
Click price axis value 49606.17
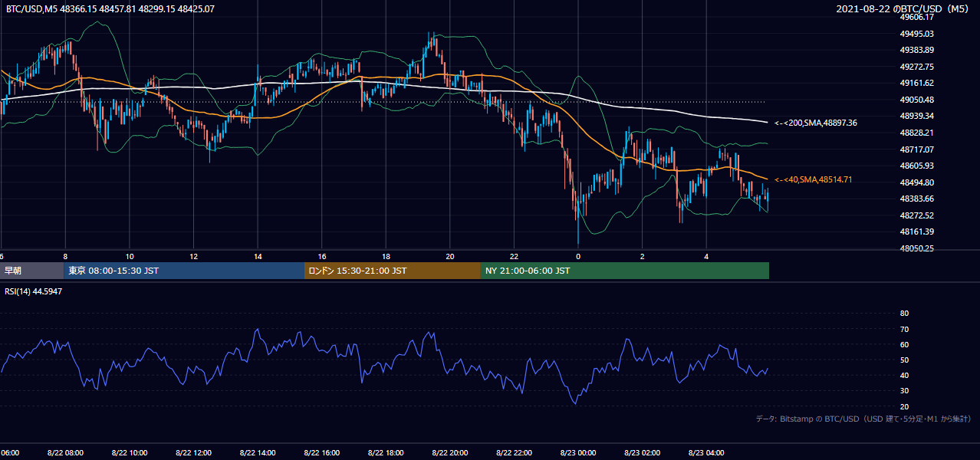tap(917, 17)
